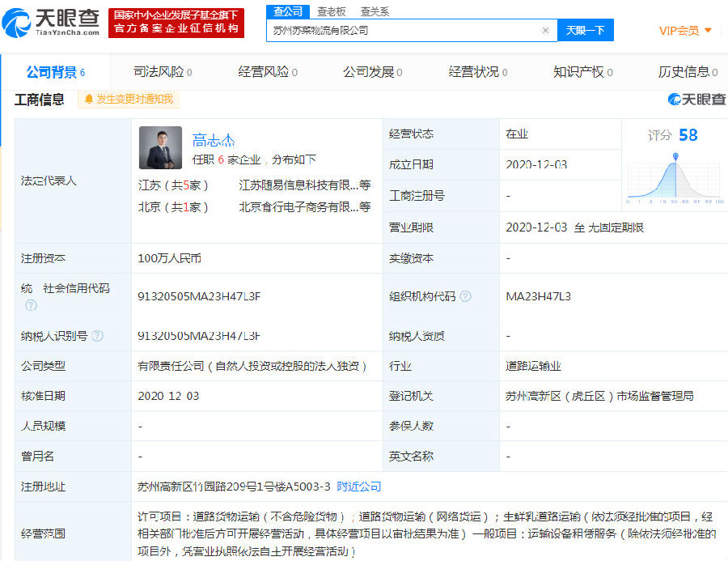
Task: Click help icon under 统一社会信用代码
Action: (x=31, y=305)
